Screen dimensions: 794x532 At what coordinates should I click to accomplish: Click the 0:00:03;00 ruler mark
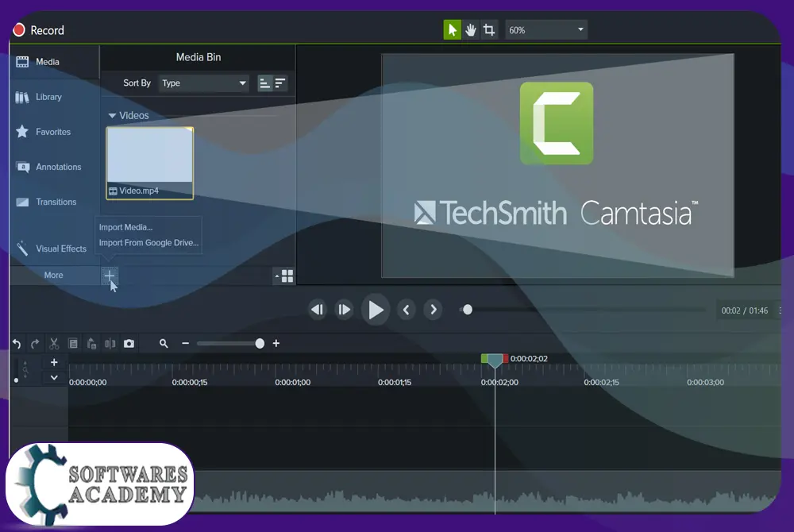pos(705,382)
